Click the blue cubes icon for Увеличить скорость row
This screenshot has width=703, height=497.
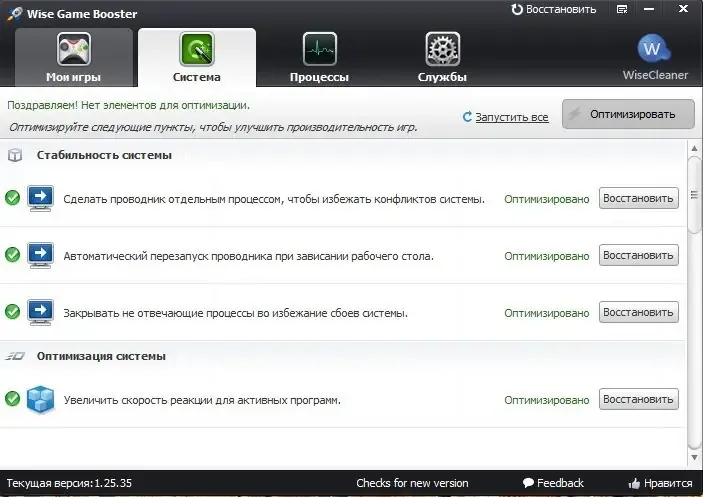click(x=40, y=399)
